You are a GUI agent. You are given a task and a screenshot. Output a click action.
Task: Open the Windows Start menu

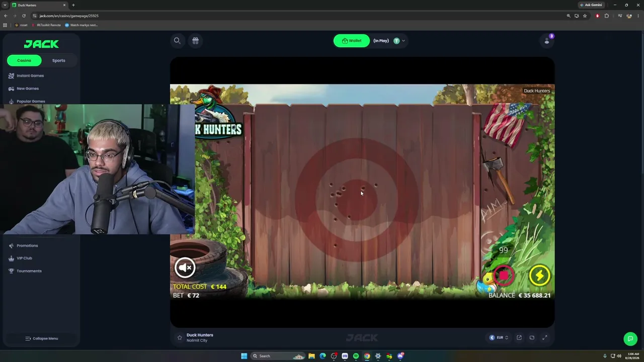coord(244,356)
